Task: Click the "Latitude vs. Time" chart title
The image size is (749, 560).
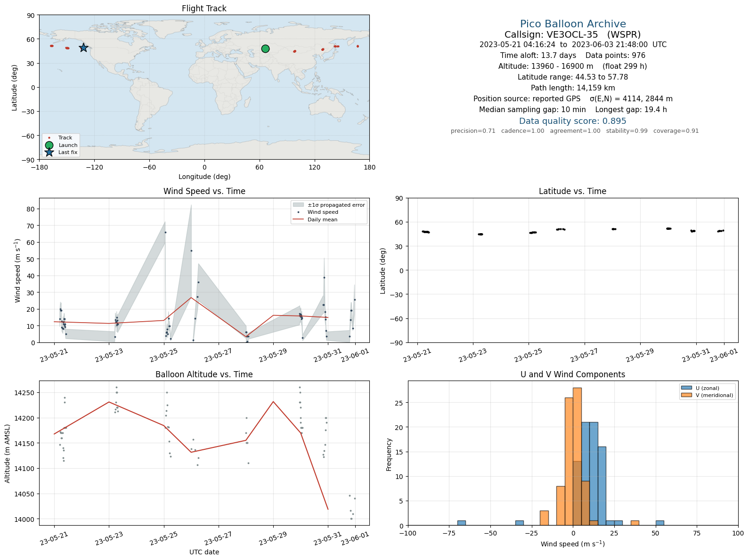Action: (x=572, y=191)
